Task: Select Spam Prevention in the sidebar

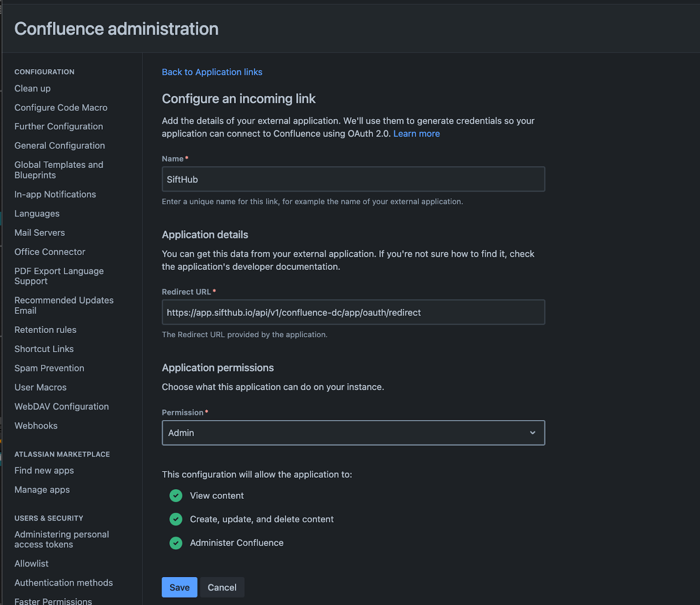Action: click(49, 368)
